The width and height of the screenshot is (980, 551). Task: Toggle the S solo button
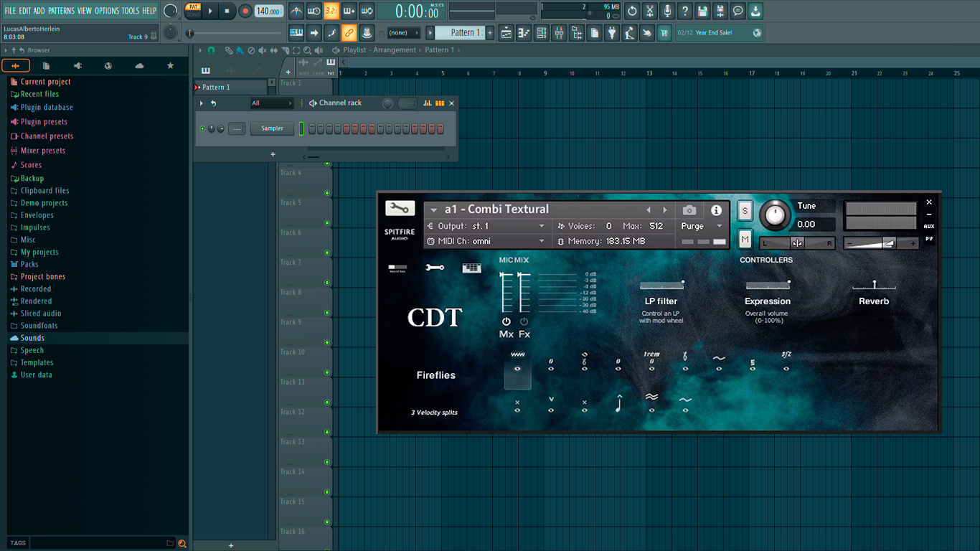point(745,211)
